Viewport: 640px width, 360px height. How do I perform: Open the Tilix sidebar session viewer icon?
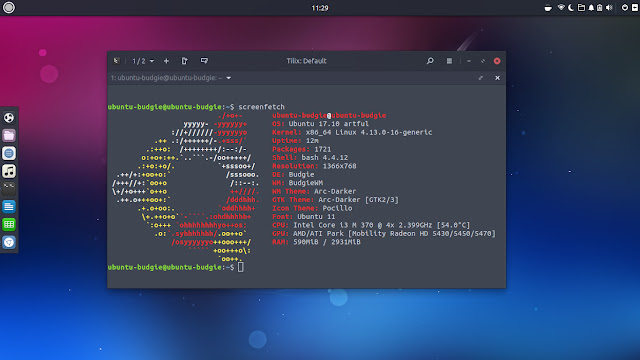pos(116,61)
